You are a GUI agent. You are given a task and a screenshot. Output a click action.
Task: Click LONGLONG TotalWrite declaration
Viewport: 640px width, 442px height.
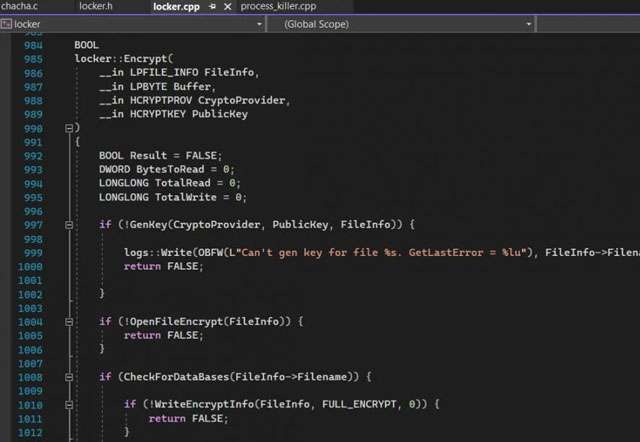[172, 197]
